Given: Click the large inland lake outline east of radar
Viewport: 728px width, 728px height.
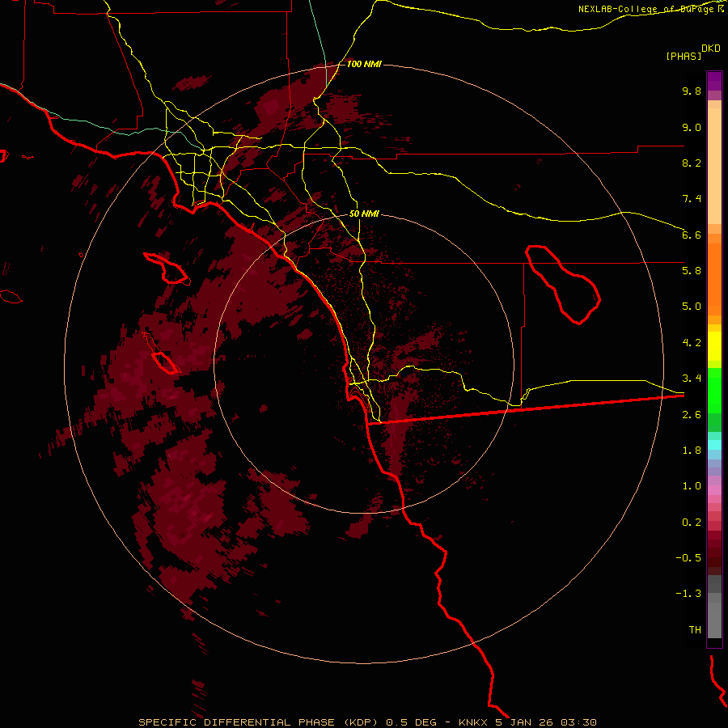Looking at the screenshot, I should pos(563,285).
